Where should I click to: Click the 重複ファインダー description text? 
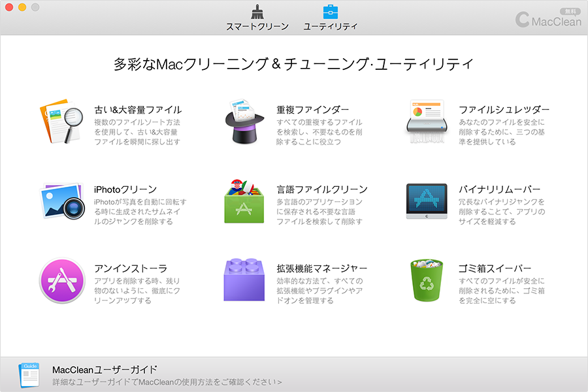319,132
